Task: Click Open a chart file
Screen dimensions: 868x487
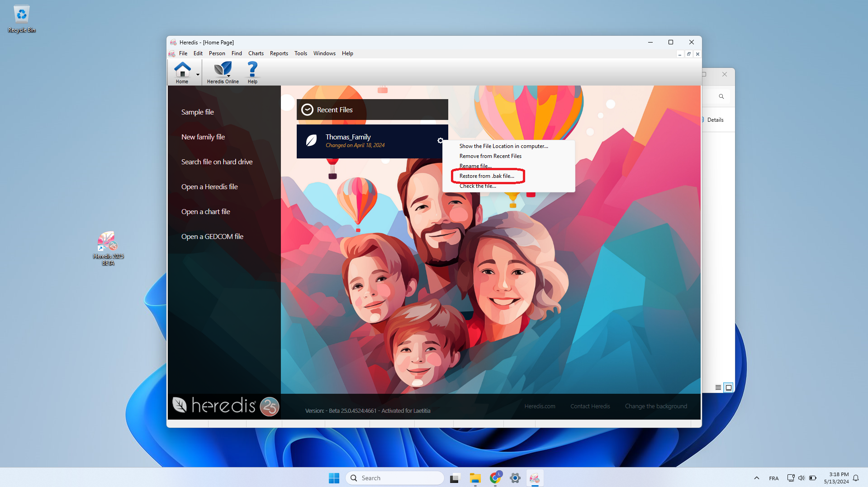Action: pyautogui.click(x=205, y=212)
